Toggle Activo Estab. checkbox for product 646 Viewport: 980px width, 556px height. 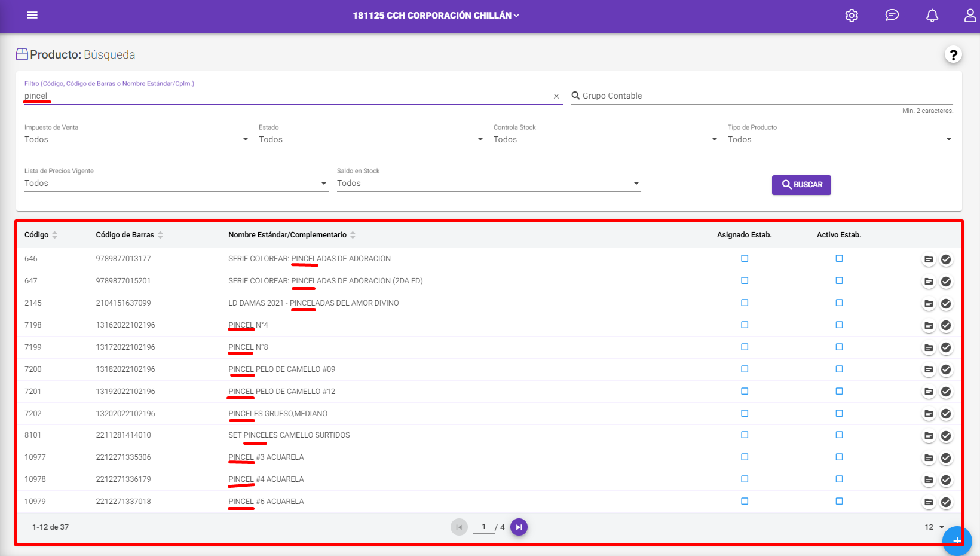(839, 258)
